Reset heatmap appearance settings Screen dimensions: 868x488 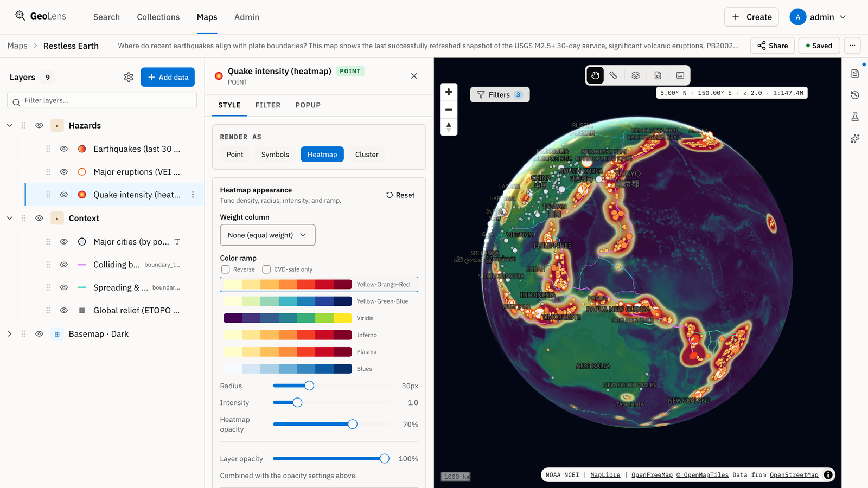point(400,195)
